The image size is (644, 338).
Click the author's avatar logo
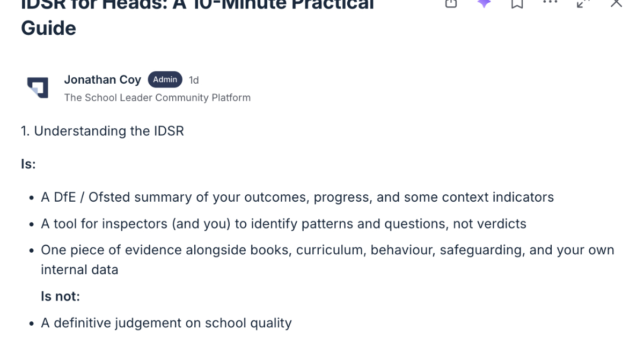(x=38, y=87)
